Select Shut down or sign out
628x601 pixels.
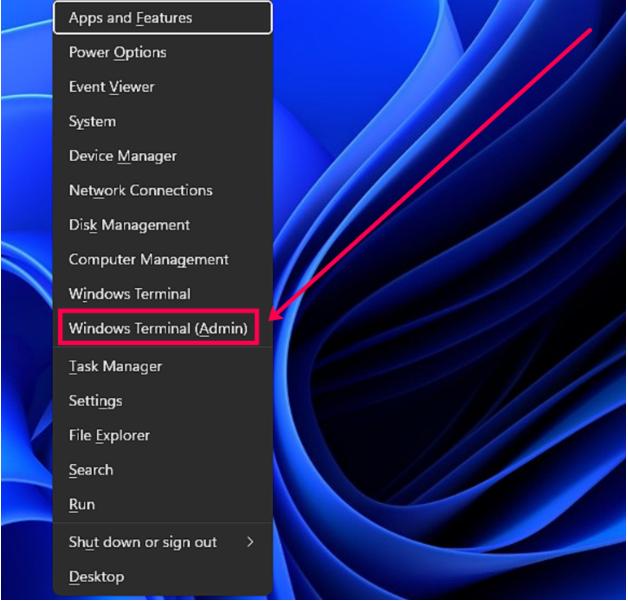pos(163,542)
